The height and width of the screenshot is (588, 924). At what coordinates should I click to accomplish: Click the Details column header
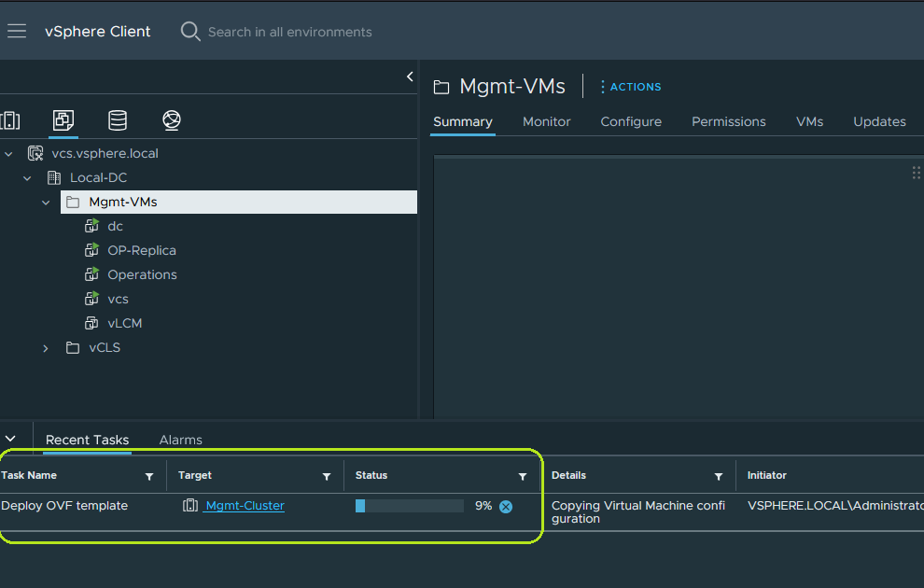568,475
